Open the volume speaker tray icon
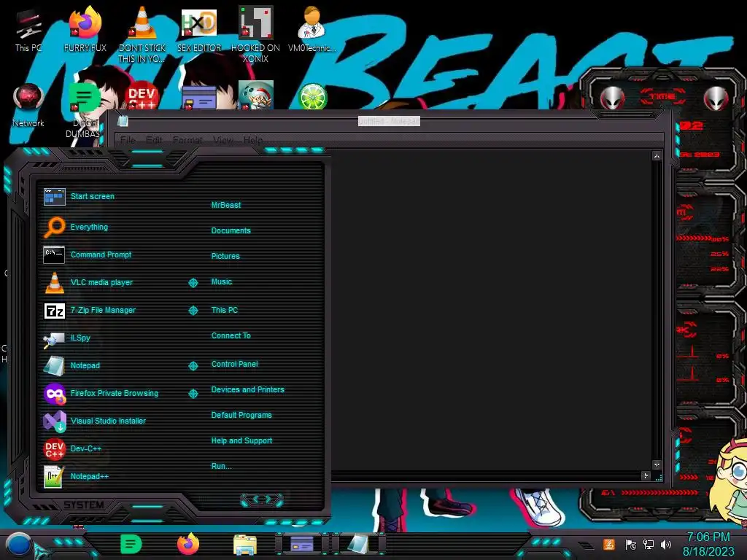This screenshot has width=747, height=560. (665, 544)
